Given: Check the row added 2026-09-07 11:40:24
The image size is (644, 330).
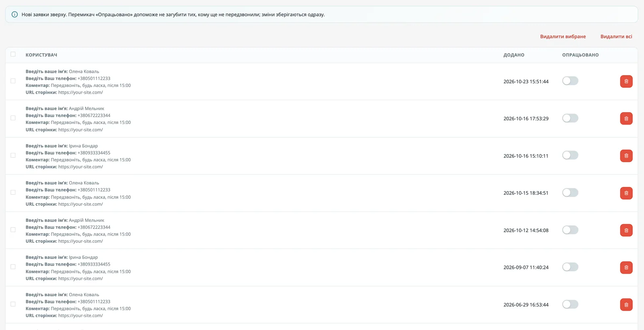Looking at the screenshot, I should [13, 267].
